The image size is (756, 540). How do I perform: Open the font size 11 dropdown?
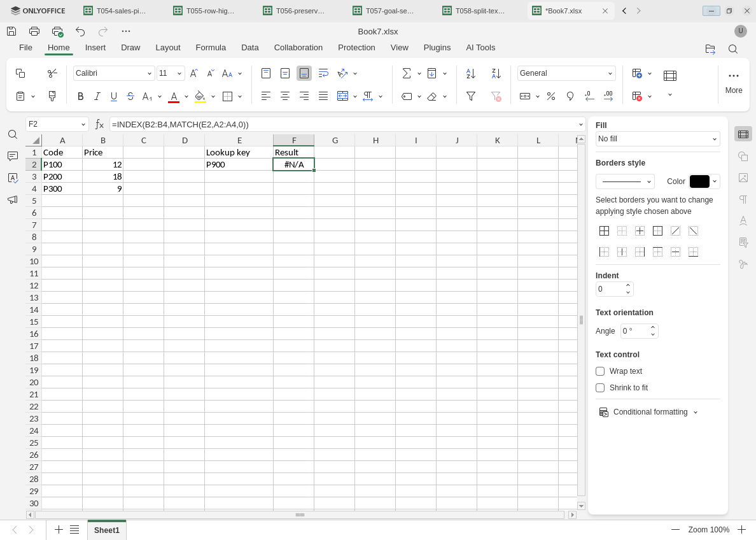pos(179,73)
